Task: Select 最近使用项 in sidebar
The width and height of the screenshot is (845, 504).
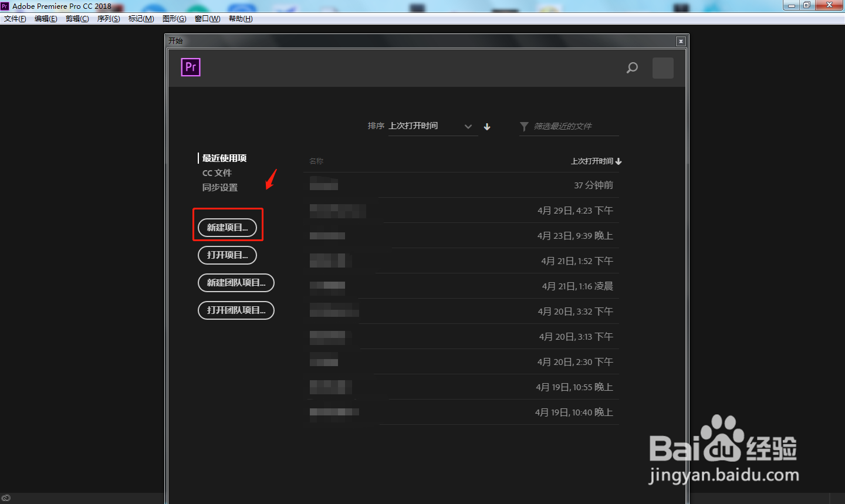Action: tap(224, 158)
